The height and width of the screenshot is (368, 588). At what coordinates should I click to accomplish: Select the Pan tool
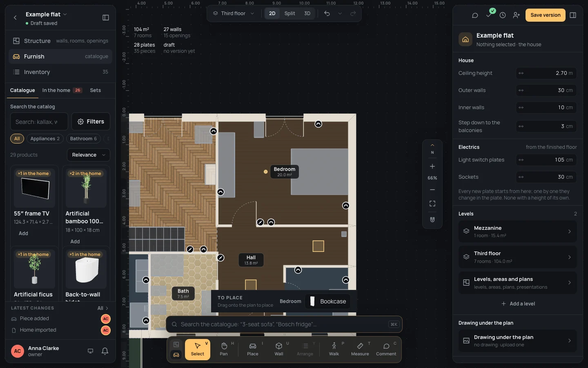coord(224,350)
